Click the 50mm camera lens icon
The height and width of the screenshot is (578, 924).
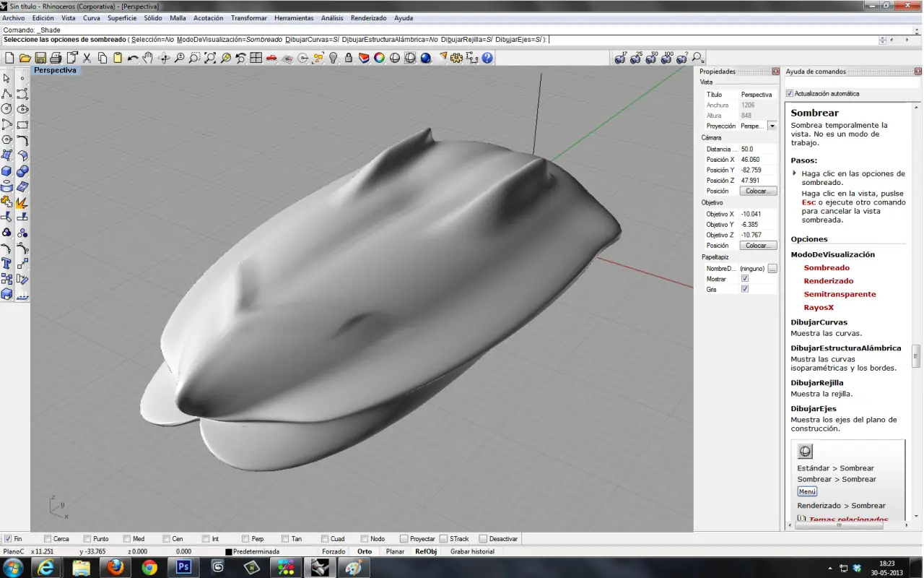652,58
